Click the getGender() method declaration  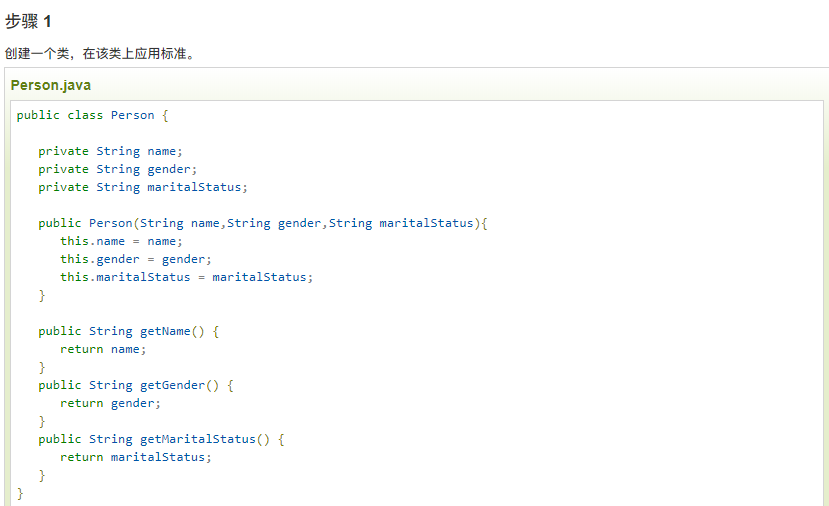click(136, 385)
